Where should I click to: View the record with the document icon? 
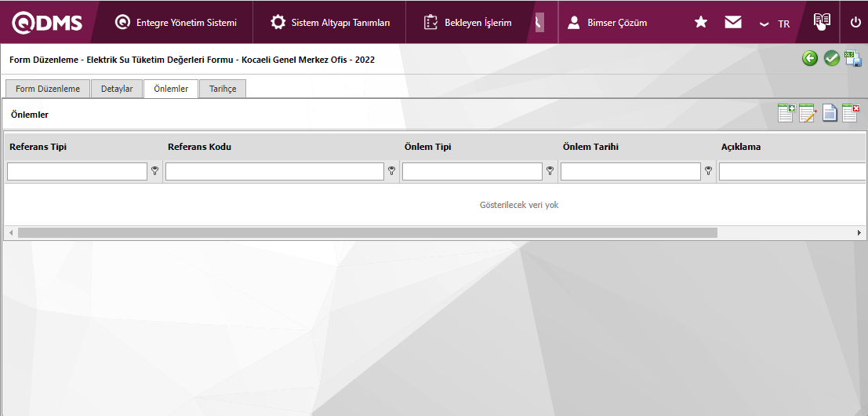830,114
